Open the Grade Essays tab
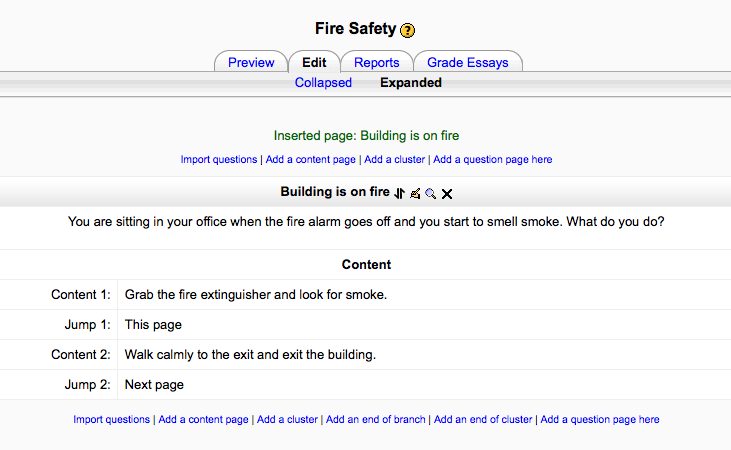This screenshot has width=731, height=450. click(468, 62)
